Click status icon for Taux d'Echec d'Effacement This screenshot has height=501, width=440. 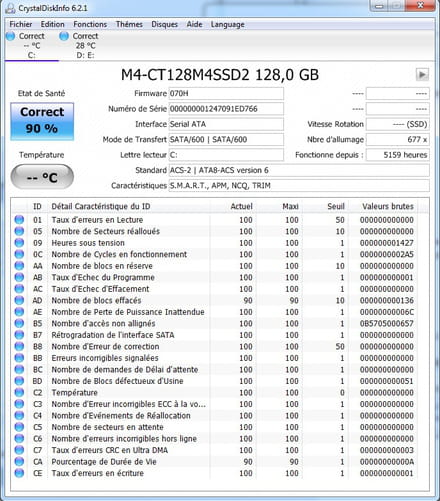(x=19, y=288)
